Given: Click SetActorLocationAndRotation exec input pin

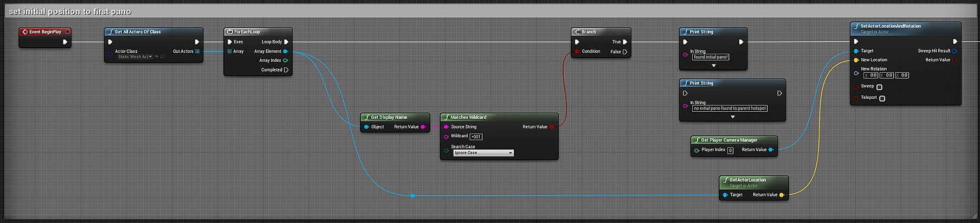Looking at the screenshot, I should 856,41.
